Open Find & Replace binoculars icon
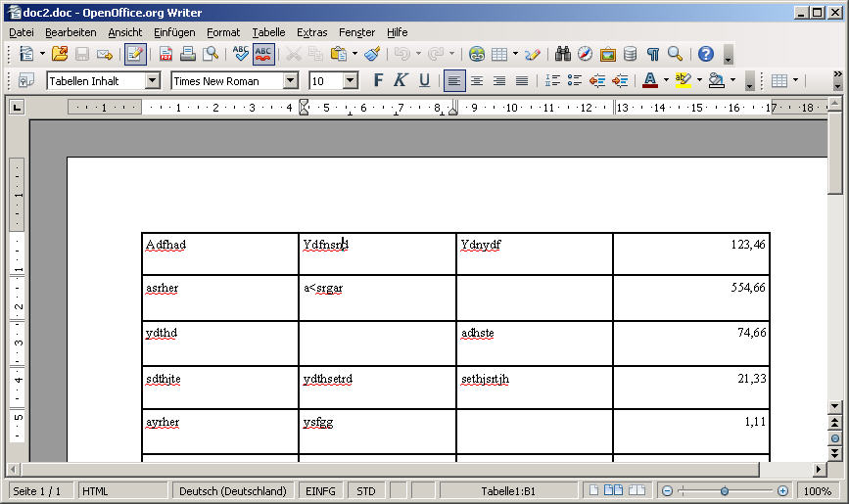Viewport: 849px width, 504px height. pos(563,54)
